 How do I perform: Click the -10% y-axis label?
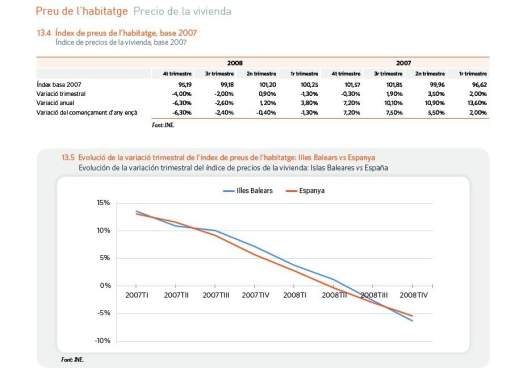[102, 341]
